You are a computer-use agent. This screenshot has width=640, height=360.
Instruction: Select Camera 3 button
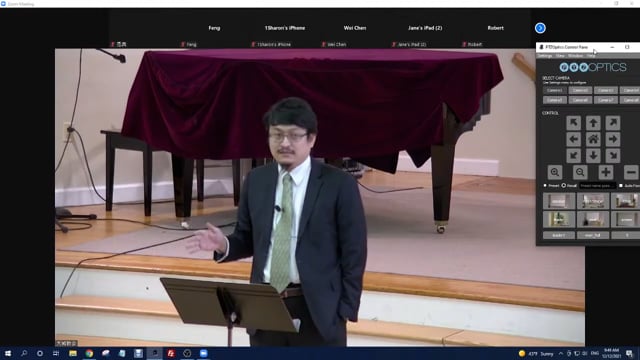606,90
